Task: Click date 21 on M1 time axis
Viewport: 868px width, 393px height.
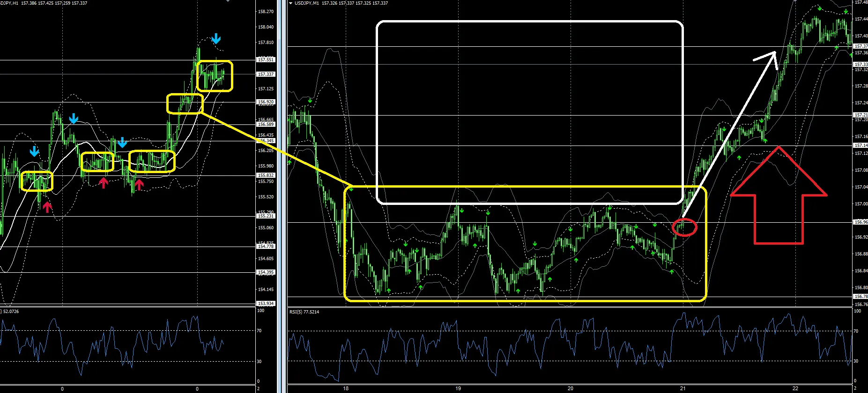Action: click(x=683, y=388)
